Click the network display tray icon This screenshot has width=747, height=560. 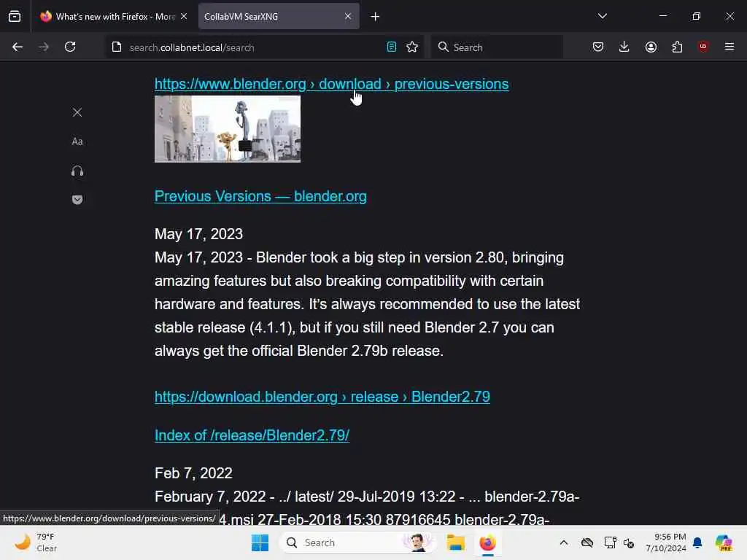tap(610, 542)
